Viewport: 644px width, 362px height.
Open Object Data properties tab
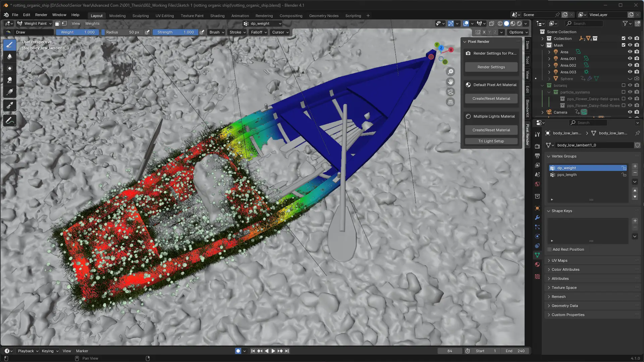tap(537, 255)
